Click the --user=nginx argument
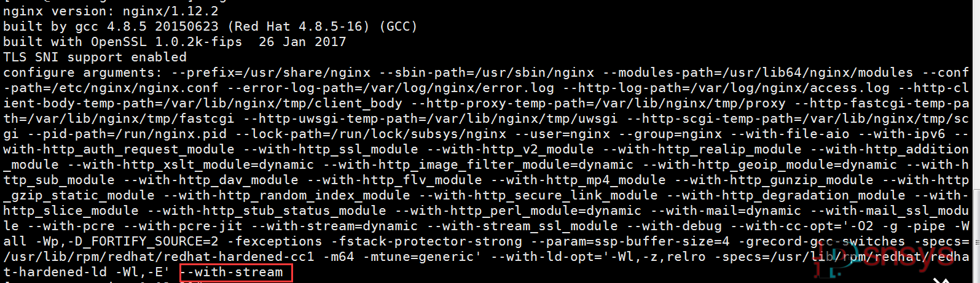 [563, 134]
